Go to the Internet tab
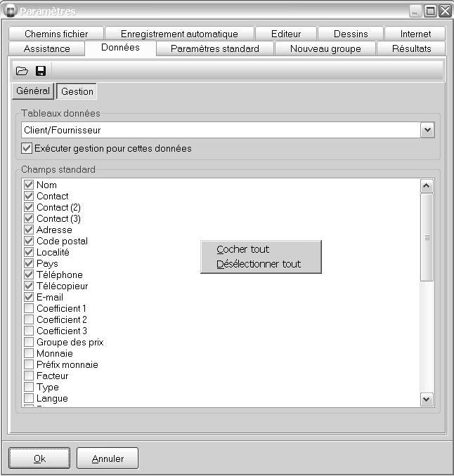Viewport: 454px width, 476px height. [415, 34]
